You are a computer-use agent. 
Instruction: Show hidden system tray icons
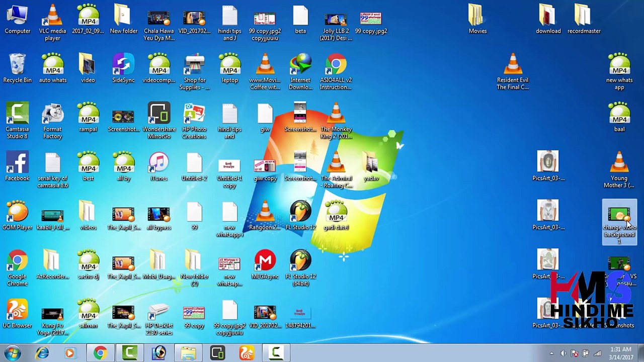[x=551, y=353]
